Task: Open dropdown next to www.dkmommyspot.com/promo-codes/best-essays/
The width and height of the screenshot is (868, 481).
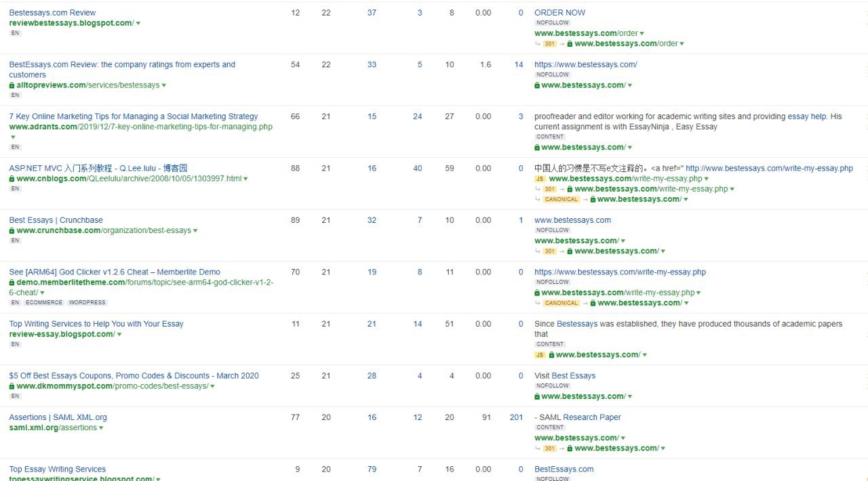Action: [212, 386]
